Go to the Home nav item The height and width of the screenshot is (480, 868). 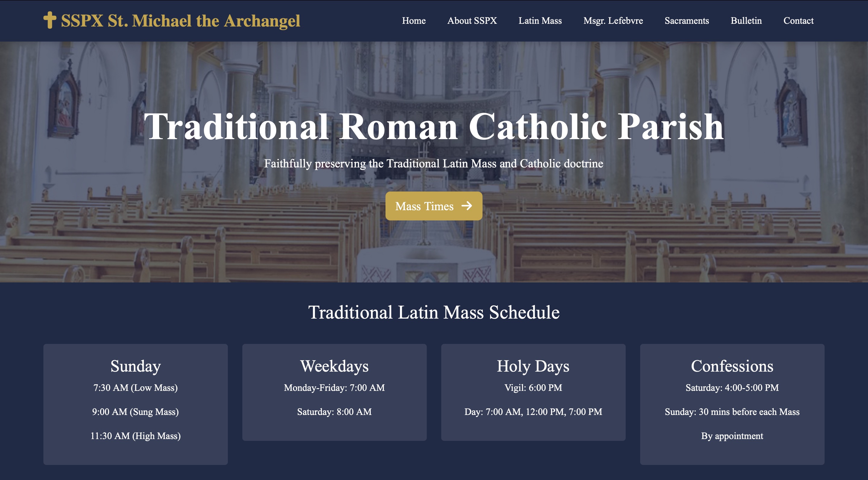pyautogui.click(x=414, y=21)
